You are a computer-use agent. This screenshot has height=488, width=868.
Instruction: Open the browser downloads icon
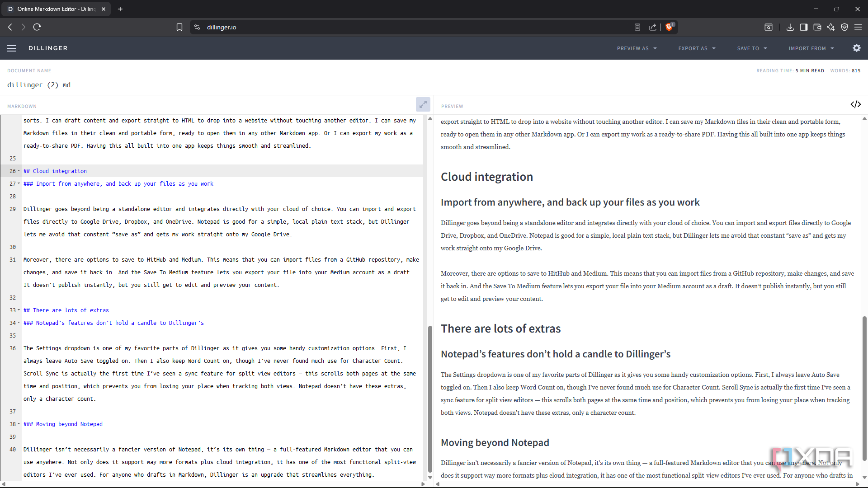coord(790,27)
